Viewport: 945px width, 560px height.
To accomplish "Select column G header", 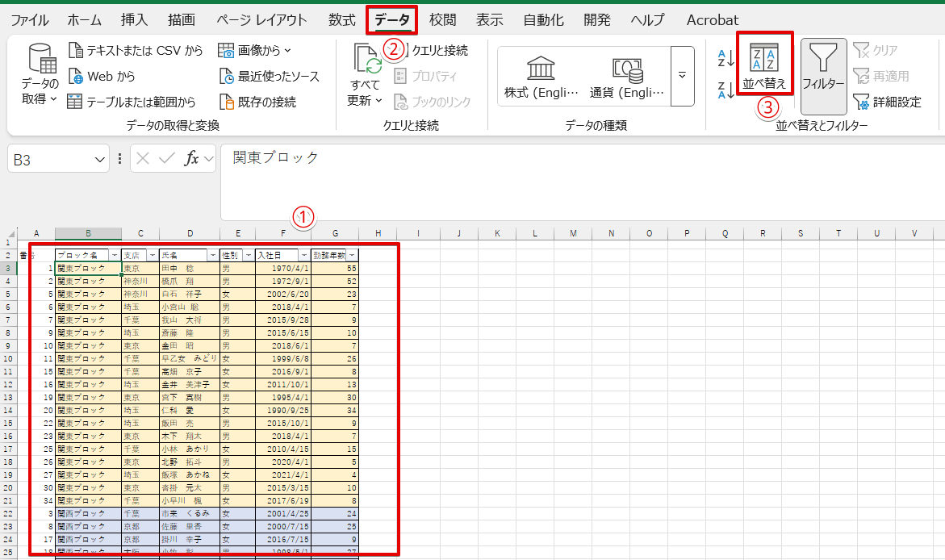I will point(335,233).
